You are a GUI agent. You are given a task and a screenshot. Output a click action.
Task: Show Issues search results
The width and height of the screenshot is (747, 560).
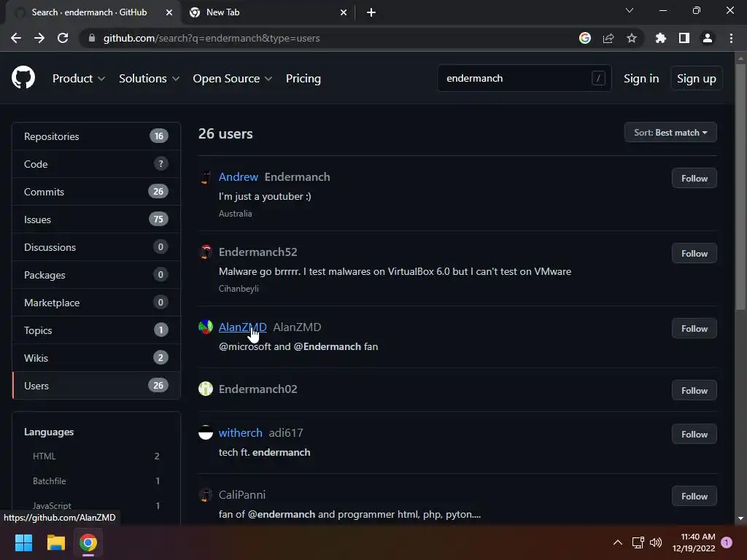coord(96,219)
